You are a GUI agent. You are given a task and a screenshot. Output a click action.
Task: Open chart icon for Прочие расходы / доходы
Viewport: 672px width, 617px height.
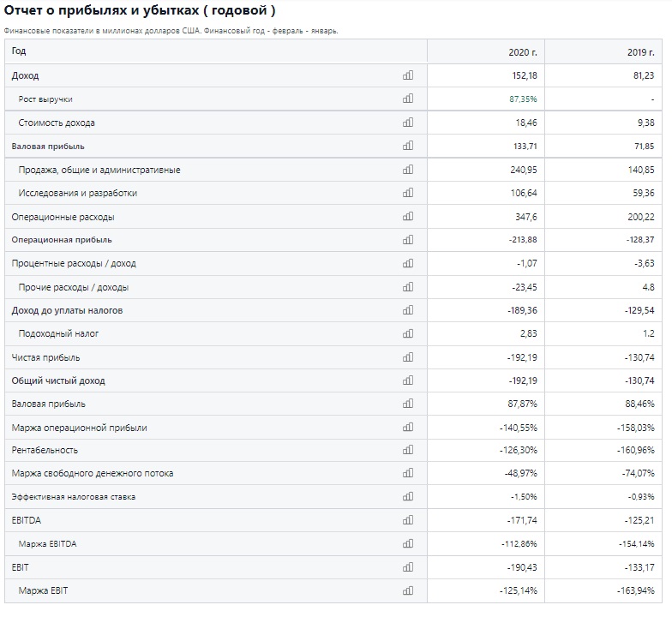tap(408, 286)
